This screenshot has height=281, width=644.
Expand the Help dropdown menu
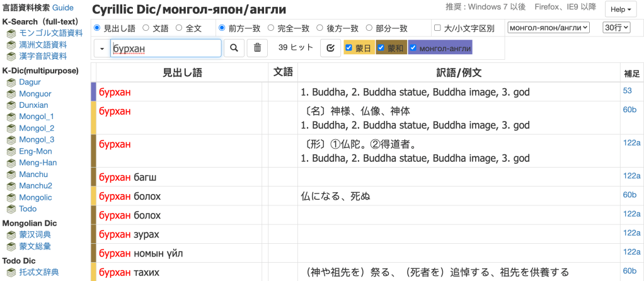click(621, 9)
